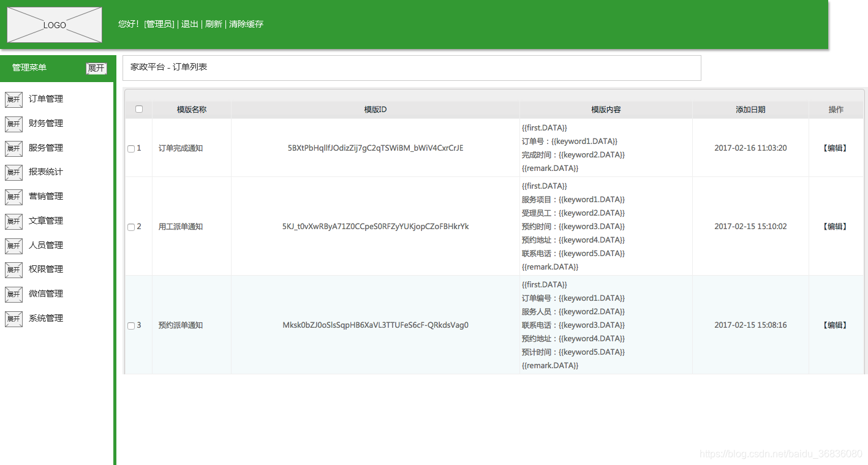
Task: Check the checkbox for row 3
Action: click(x=131, y=326)
